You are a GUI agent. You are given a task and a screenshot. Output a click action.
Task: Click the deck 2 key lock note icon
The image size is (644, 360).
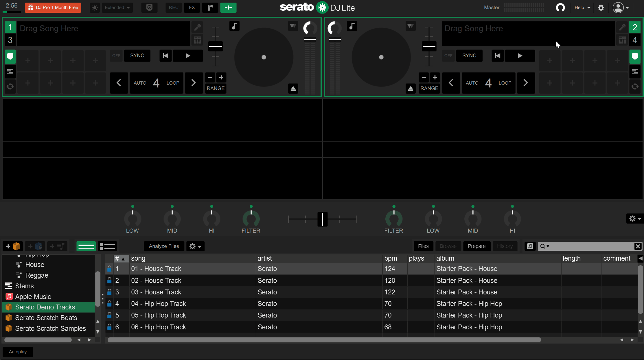tap(352, 26)
